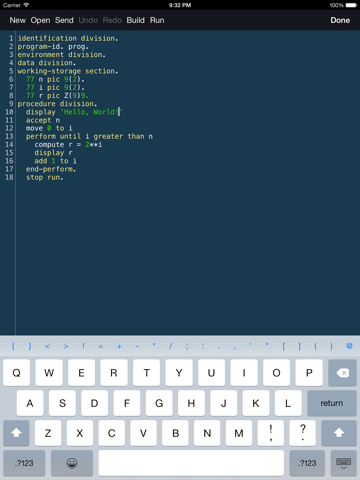Open the emoji keyboard
Screen dimensions: 360x480
coord(72,463)
